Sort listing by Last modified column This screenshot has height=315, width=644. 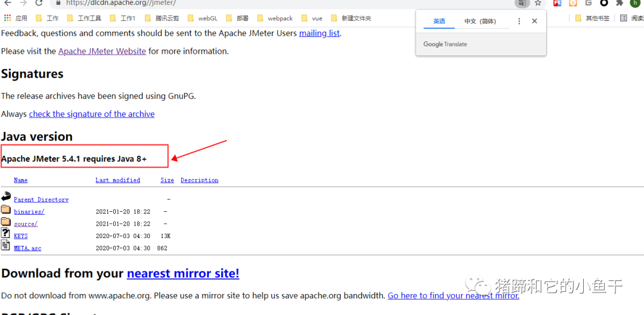tap(118, 180)
